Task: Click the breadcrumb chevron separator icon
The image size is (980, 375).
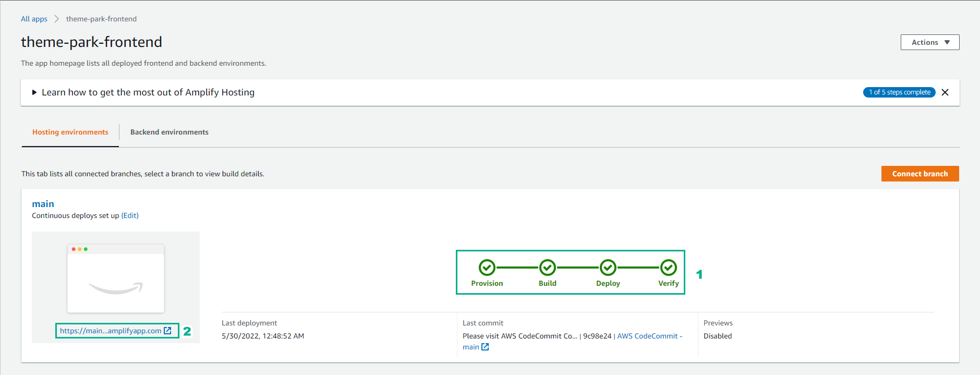Action: [56, 19]
